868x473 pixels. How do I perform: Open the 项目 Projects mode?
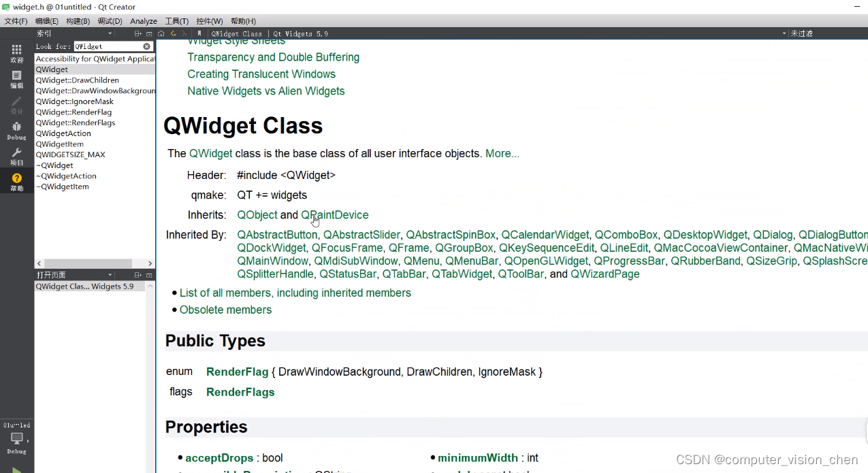[x=16, y=157]
